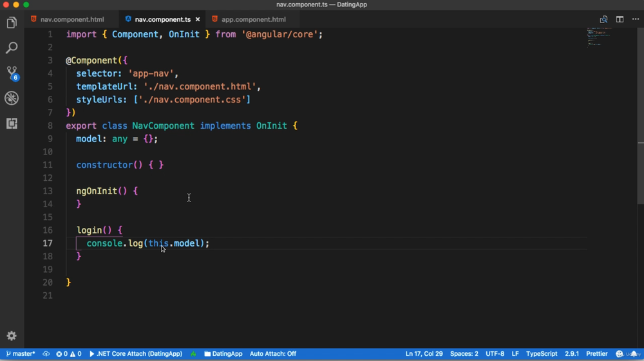Viewport: 644px width, 361px height.
Task: Click the green flame status bar icon
Action: pos(193,354)
